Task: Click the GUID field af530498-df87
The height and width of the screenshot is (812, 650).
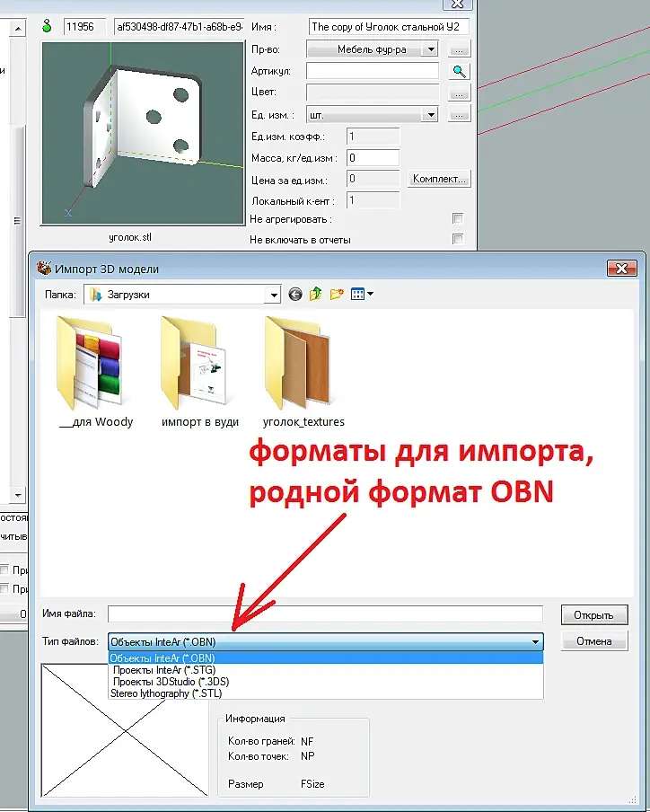Action: 179,26
